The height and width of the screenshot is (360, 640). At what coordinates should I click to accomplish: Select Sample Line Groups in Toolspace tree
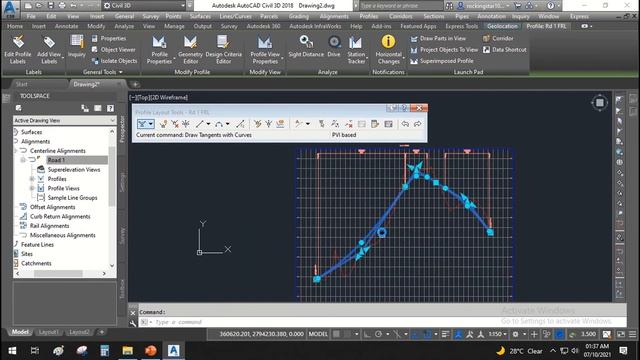72,198
